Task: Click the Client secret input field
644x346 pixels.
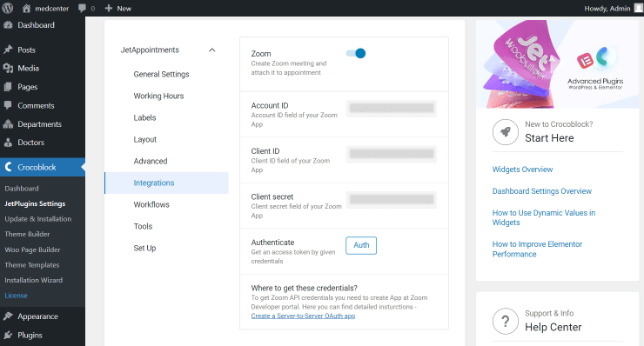Action: pyautogui.click(x=392, y=199)
